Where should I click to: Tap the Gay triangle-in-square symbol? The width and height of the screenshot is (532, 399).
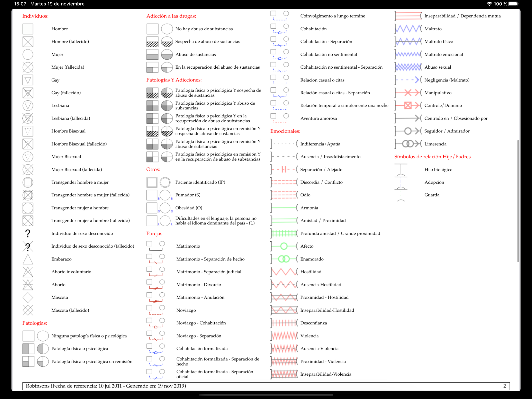pos(28,80)
